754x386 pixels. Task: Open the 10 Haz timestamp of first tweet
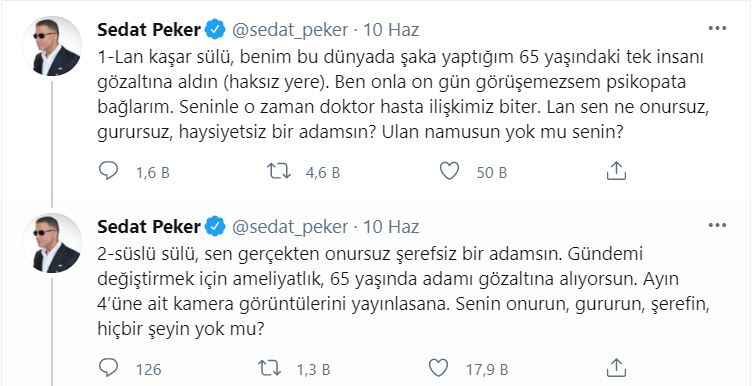point(391,30)
